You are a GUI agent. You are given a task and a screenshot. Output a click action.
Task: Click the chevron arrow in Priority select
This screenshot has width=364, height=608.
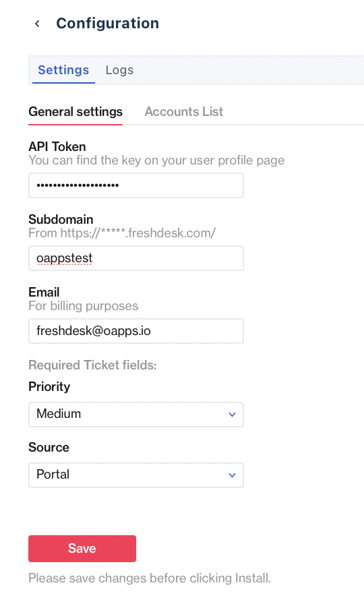click(232, 415)
